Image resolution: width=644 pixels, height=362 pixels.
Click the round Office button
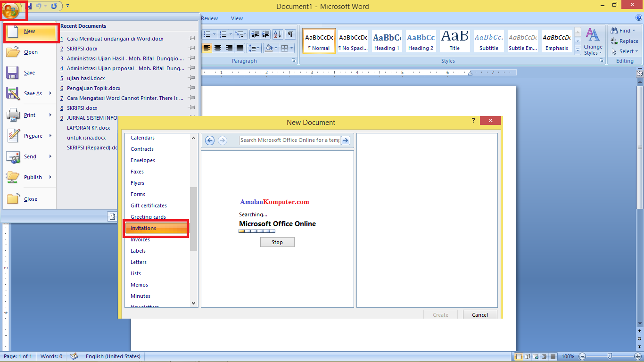click(x=11, y=9)
